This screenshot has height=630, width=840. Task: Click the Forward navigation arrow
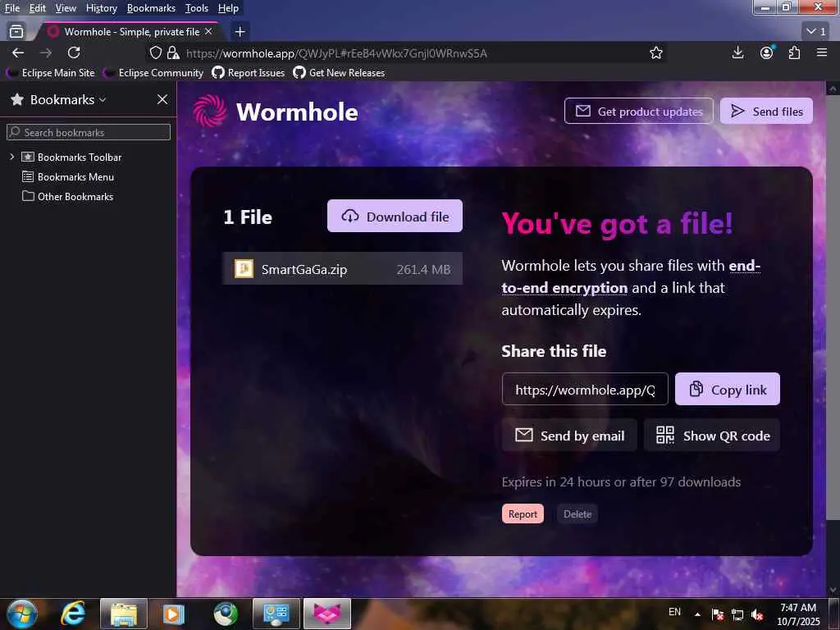pyautogui.click(x=46, y=52)
